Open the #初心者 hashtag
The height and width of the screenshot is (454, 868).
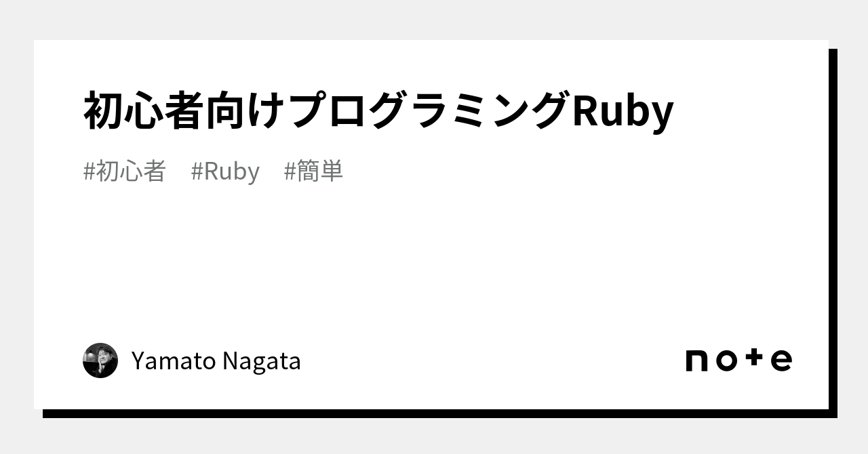tap(125, 171)
